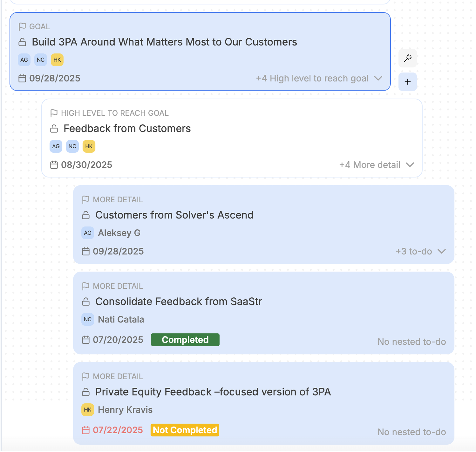Click AG avatar next to Aleksey G
The height and width of the screenshot is (452, 476).
(x=88, y=233)
